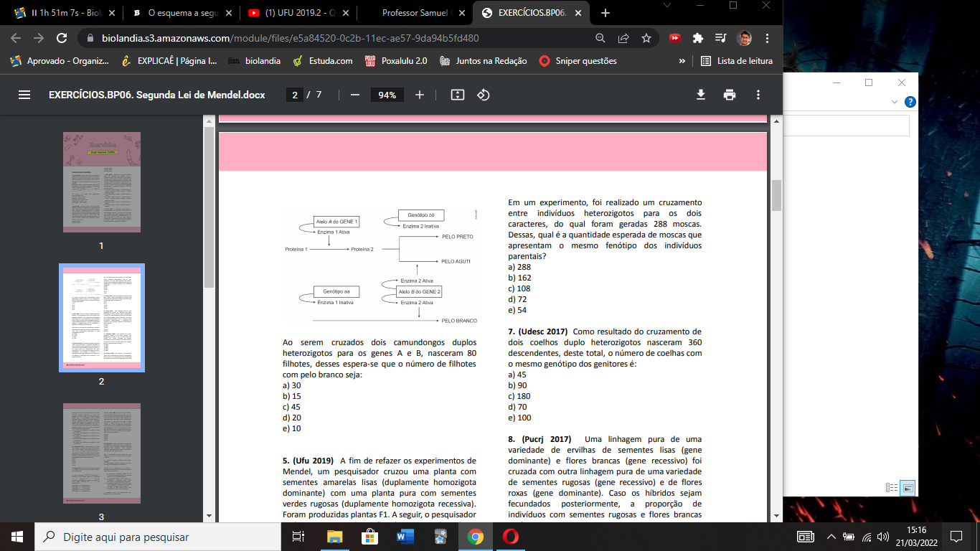Image resolution: width=980 pixels, height=551 pixels.
Task: Click the document scrollbar down arrow
Action: [776, 516]
